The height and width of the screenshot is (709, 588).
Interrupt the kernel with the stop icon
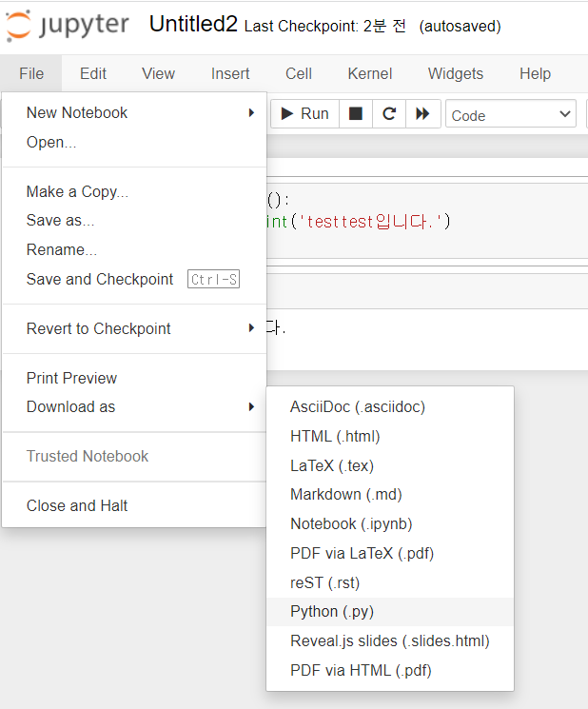(x=356, y=113)
